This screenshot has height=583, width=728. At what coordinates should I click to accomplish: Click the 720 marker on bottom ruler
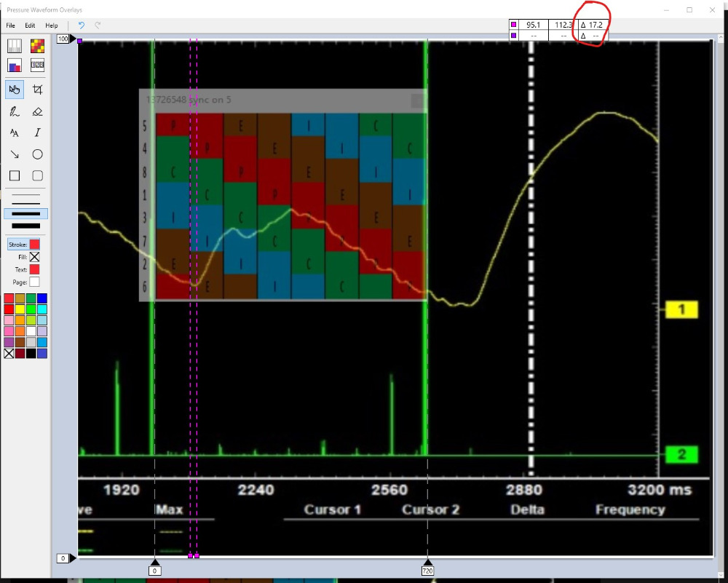[427, 571]
